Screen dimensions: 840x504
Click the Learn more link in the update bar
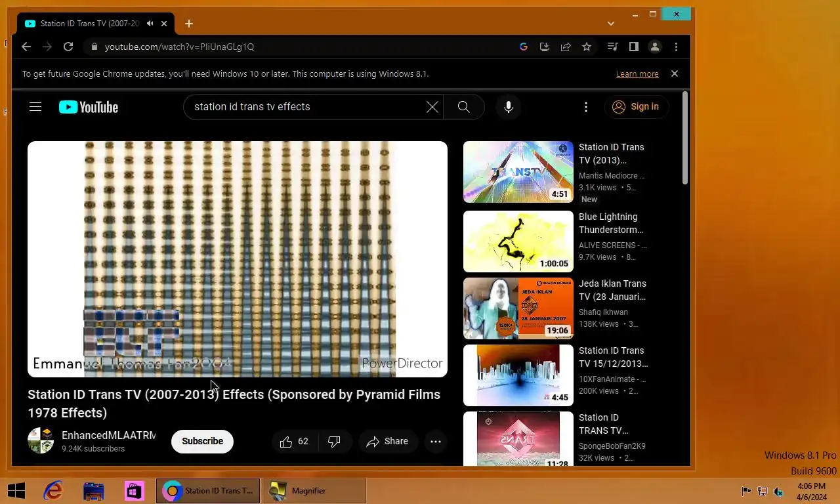pyautogui.click(x=637, y=74)
